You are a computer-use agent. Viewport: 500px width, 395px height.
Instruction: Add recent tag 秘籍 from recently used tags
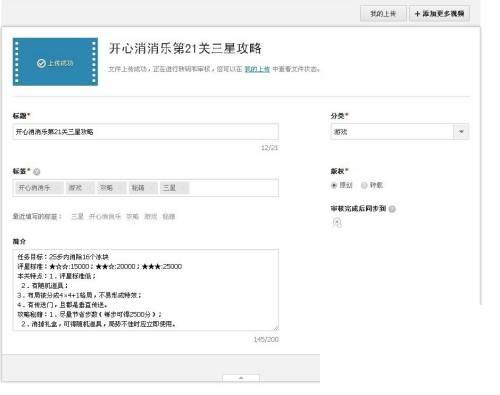(x=169, y=217)
